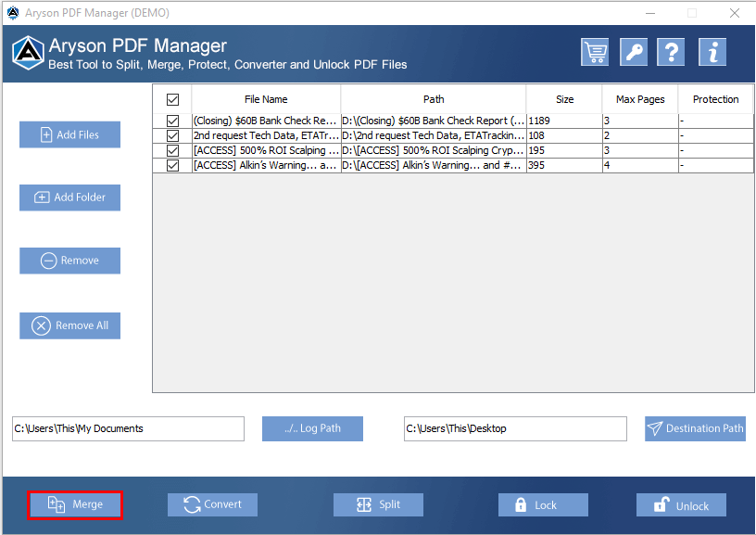756x535 pixels.
Task: Click the Convert button
Action: 213,504
